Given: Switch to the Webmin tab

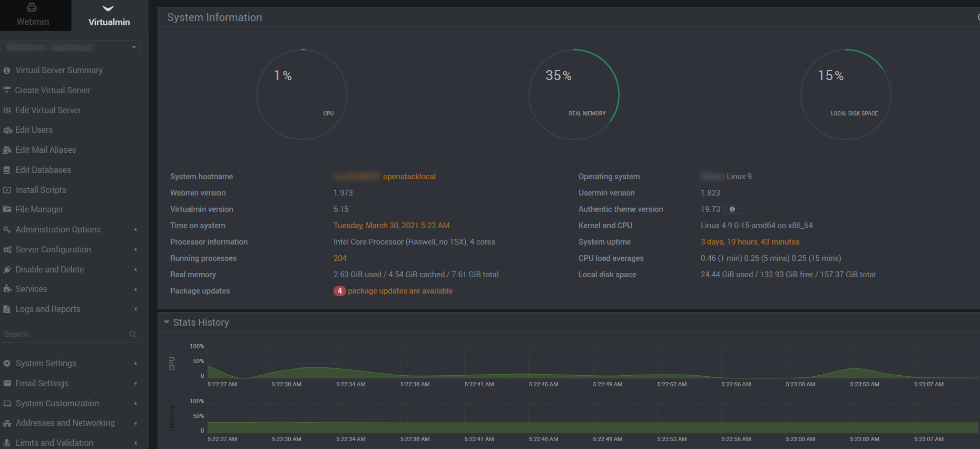Looking at the screenshot, I should coord(33,15).
